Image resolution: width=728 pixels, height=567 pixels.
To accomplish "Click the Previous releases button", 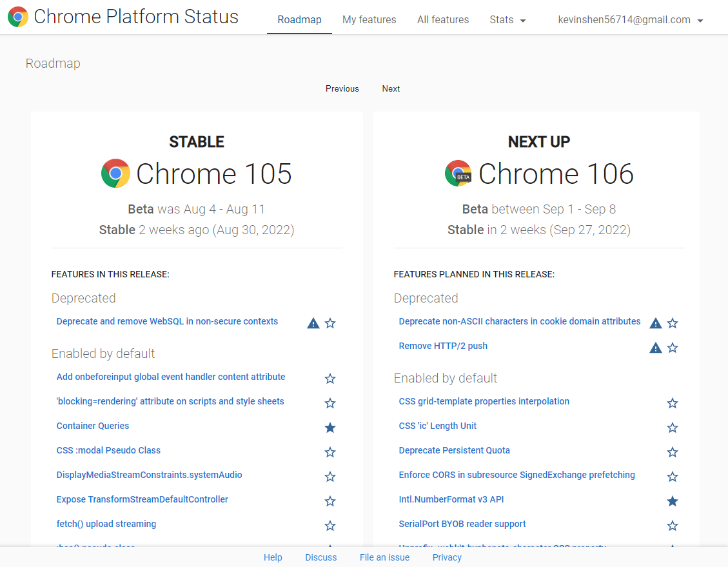I will point(342,89).
